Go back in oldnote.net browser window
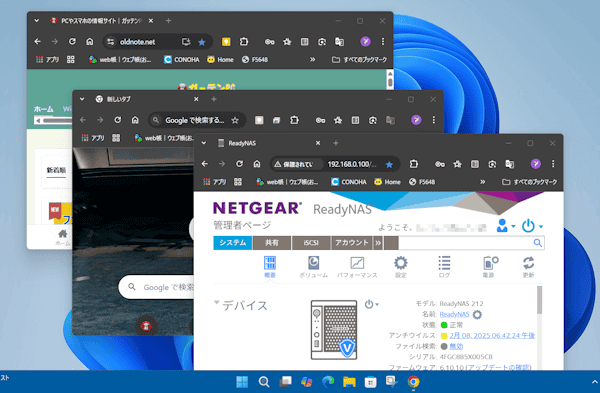The image size is (600, 393). click(x=38, y=41)
